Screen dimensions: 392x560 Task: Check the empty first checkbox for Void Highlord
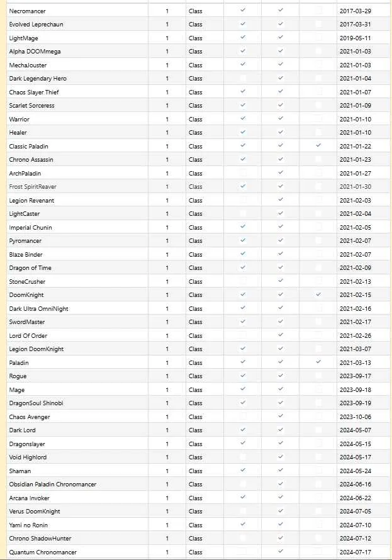coord(243,457)
